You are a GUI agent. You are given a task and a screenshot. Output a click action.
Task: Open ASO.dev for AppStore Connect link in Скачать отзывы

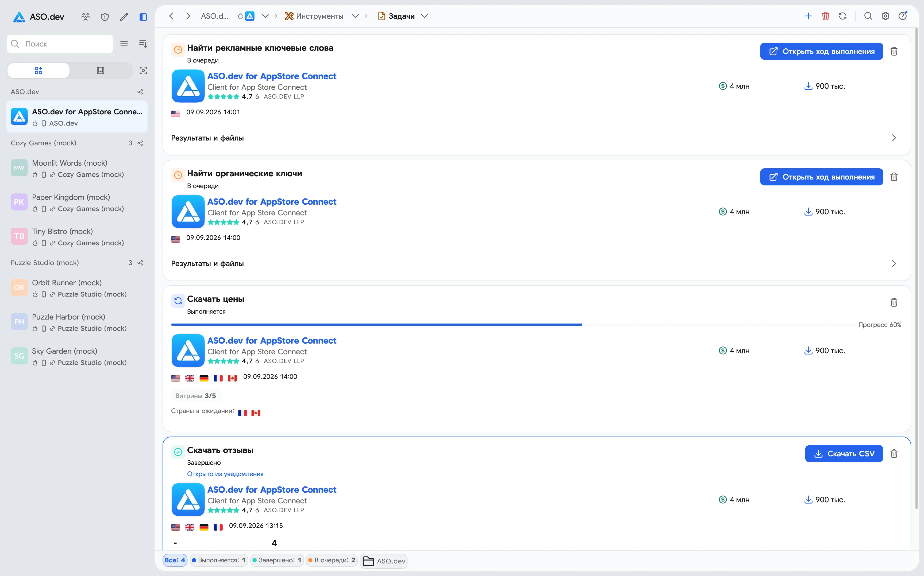pyautogui.click(x=272, y=489)
